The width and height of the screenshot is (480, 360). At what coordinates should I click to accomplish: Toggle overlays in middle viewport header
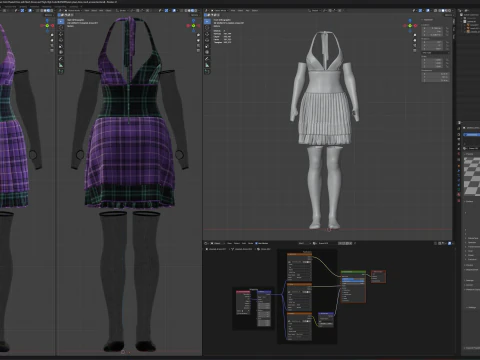pyautogui.click(x=174, y=11)
